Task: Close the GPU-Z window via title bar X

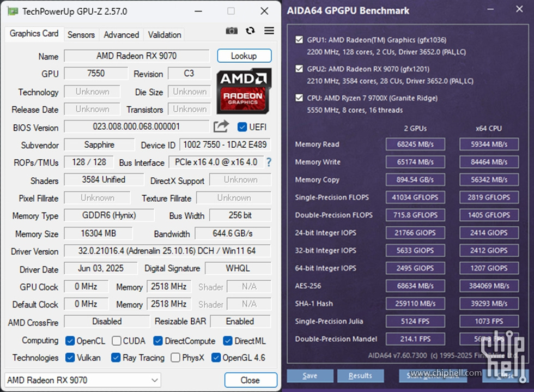Action: 264,11
